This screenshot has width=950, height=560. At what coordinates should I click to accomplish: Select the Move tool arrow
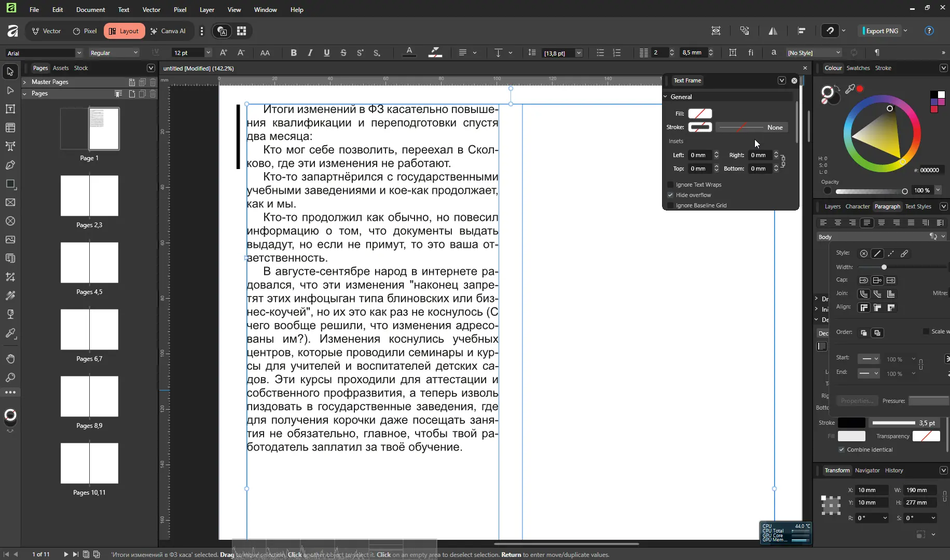(x=10, y=72)
